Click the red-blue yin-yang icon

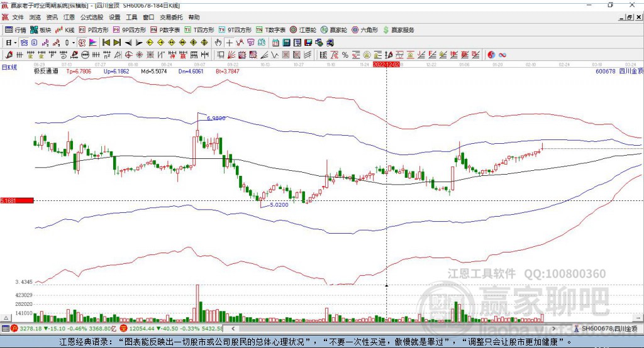click(x=491, y=55)
